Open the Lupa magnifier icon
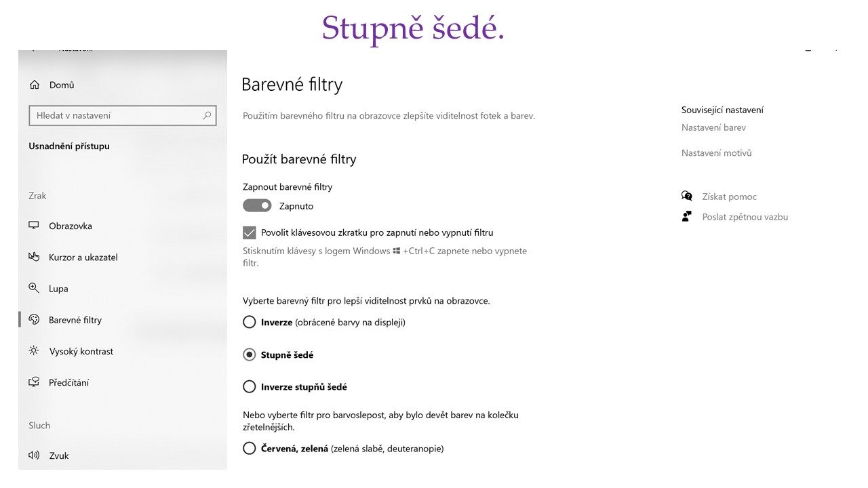 (34, 288)
